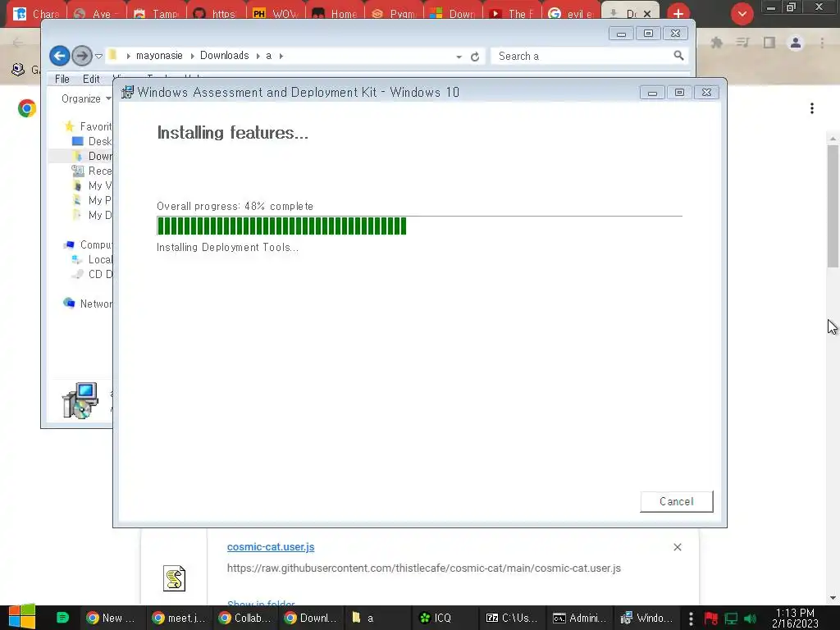Viewport: 840px width, 630px height.
Task: Open the cosmic-cat.user.js download link
Action: [271, 547]
